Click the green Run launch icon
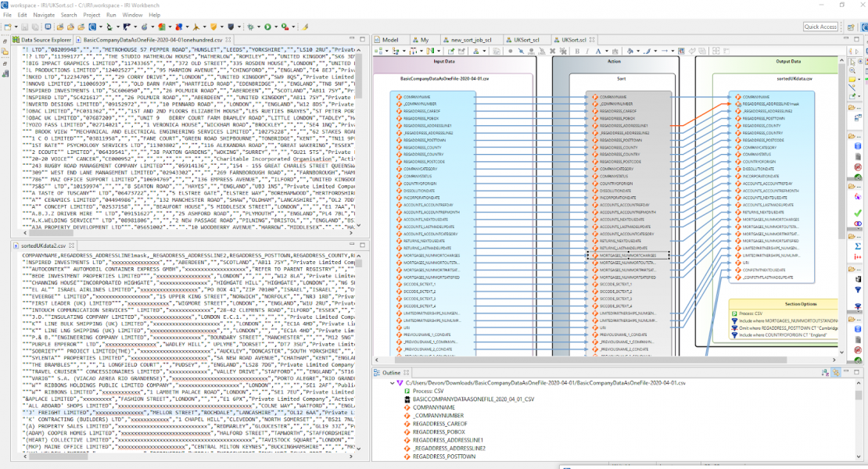The width and height of the screenshot is (868, 469). click(267, 27)
